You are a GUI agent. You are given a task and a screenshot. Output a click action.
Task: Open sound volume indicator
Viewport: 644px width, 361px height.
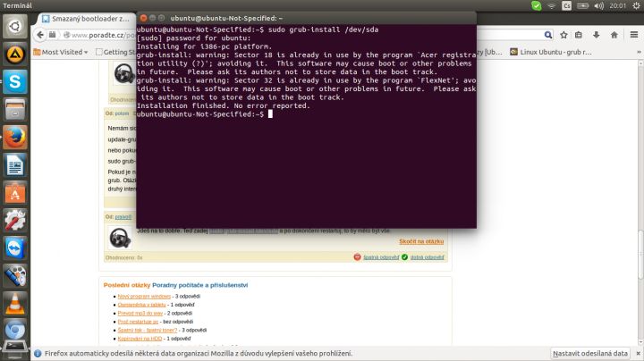[598, 5]
